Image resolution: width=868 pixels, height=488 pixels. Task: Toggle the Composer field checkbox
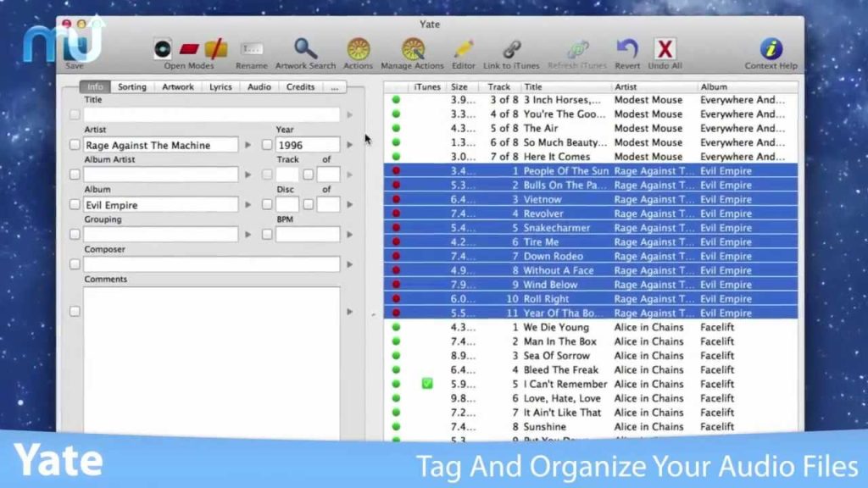pyautogui.click(x=75, y=264)
